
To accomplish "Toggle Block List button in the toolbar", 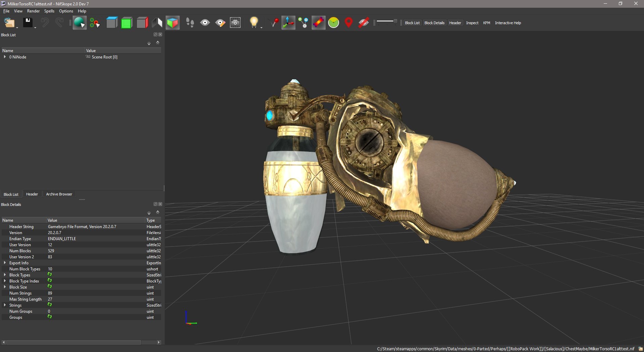I will tap(412, 23).
